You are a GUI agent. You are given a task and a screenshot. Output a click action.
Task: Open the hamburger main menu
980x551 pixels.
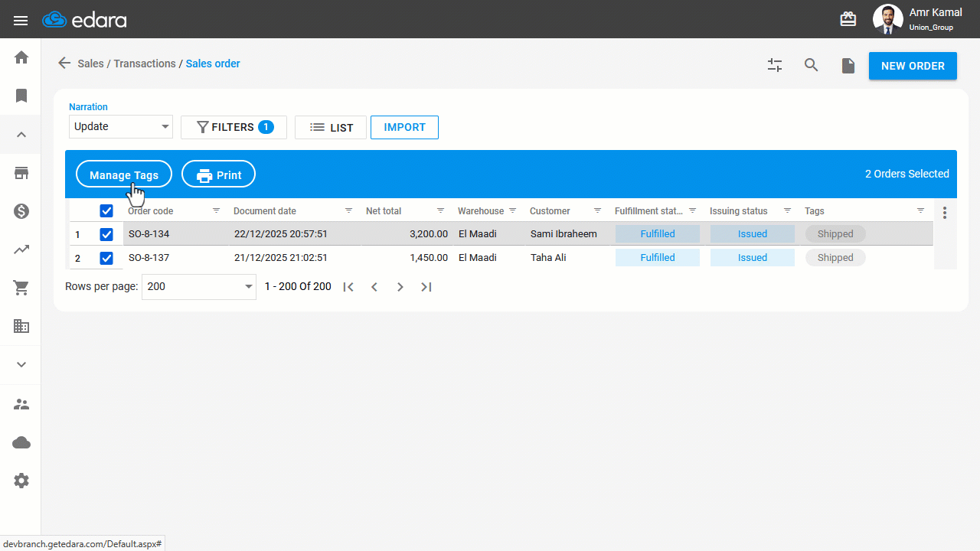click(x=21, y=21)
